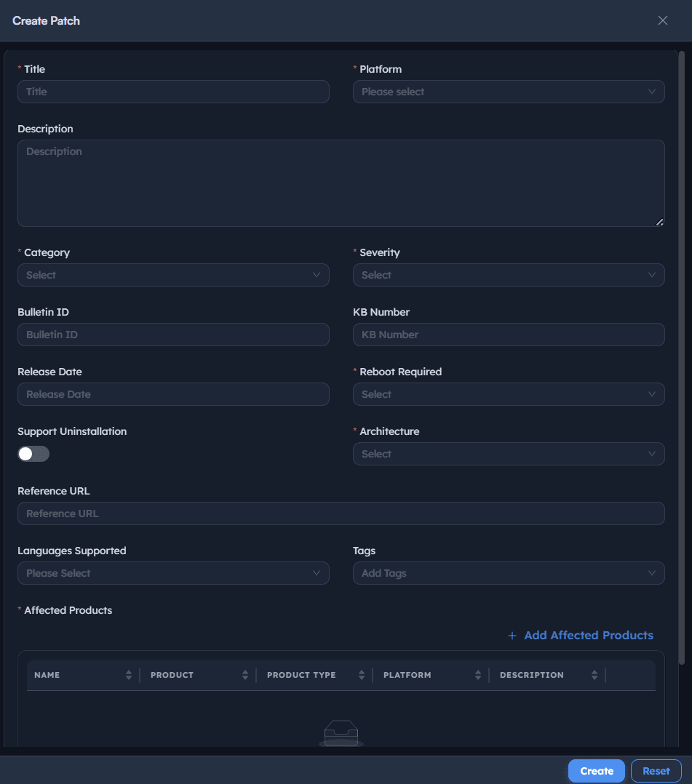This screenshot has width=692, height=784.
Task: Open the Languages Supported dropdown
Action: pyautogui.click(x=173, y=573)
